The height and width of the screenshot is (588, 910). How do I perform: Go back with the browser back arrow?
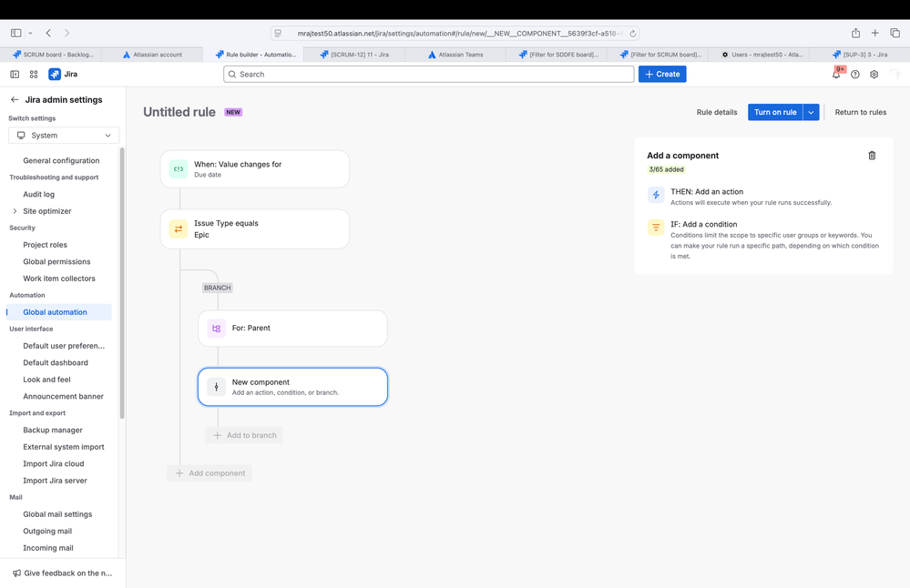coord(49,33)
